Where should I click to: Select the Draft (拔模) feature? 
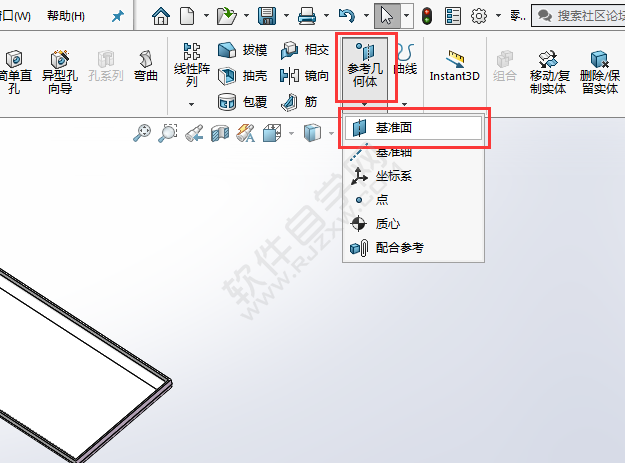pyautogui.click(x=242, y=50)
